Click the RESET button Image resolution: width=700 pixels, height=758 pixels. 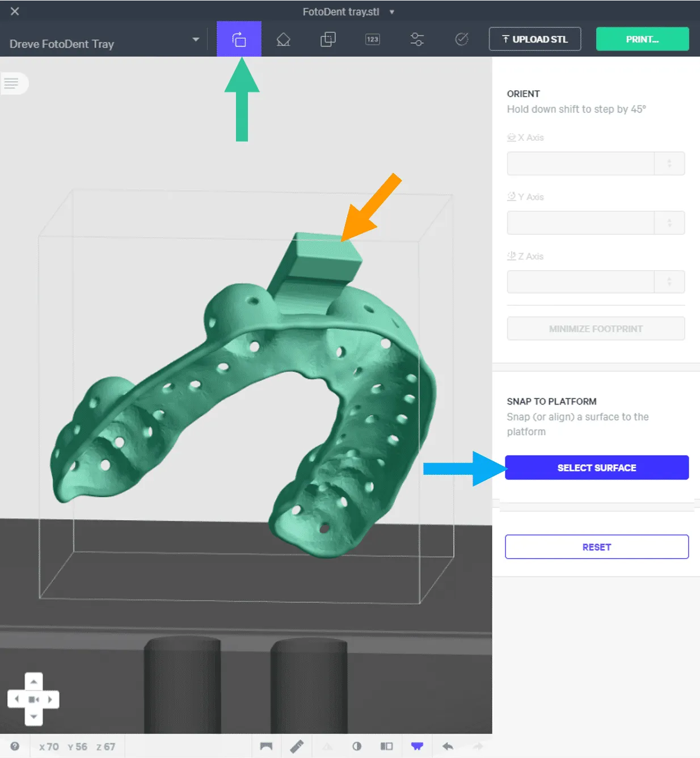(x=597, y=547)
